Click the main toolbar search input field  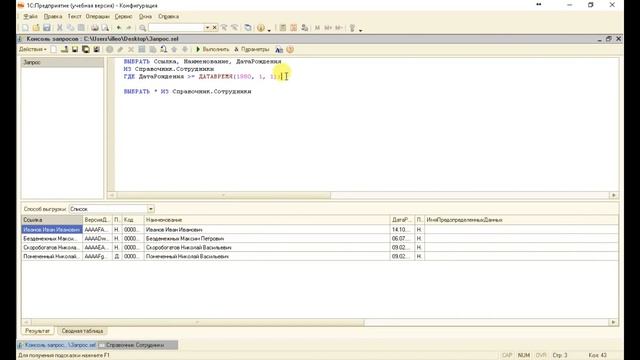pyautogui.click(x=176, y=28)
